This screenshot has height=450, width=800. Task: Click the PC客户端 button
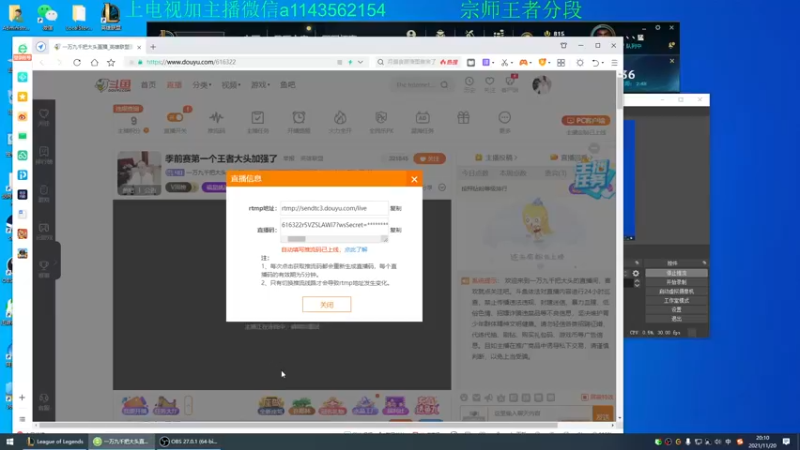pos(586,121)
